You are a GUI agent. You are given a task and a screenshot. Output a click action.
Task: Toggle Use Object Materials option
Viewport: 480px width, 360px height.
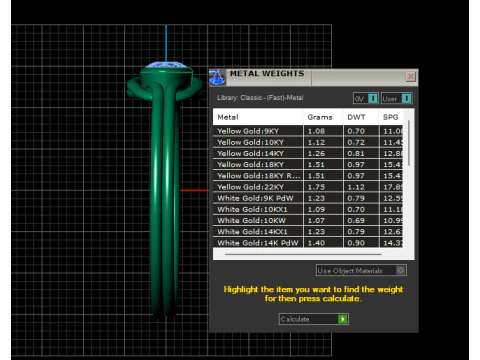(361, 270)
